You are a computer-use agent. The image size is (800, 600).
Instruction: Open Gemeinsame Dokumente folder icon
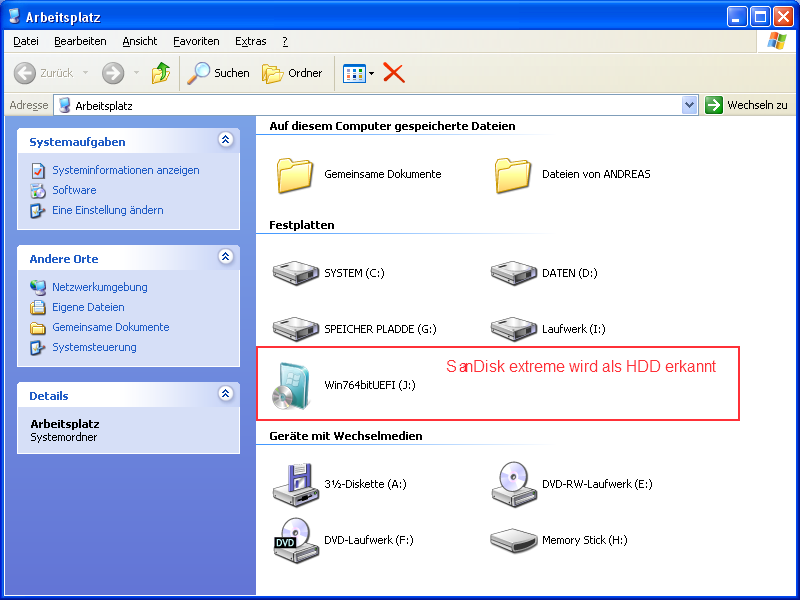(x=294, y=175)
